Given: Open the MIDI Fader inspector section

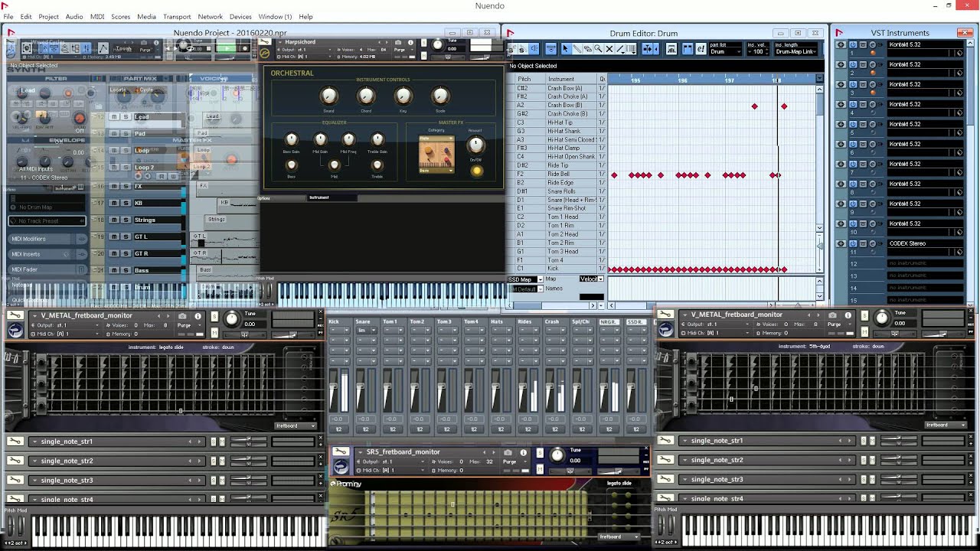Looking at the screenshot, I should 47,269.
